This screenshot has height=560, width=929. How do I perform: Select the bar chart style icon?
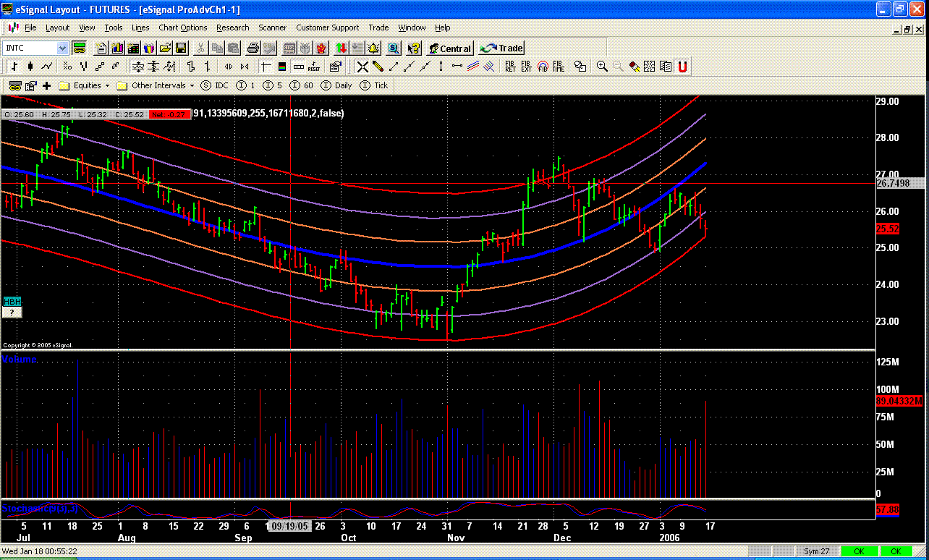14,66
